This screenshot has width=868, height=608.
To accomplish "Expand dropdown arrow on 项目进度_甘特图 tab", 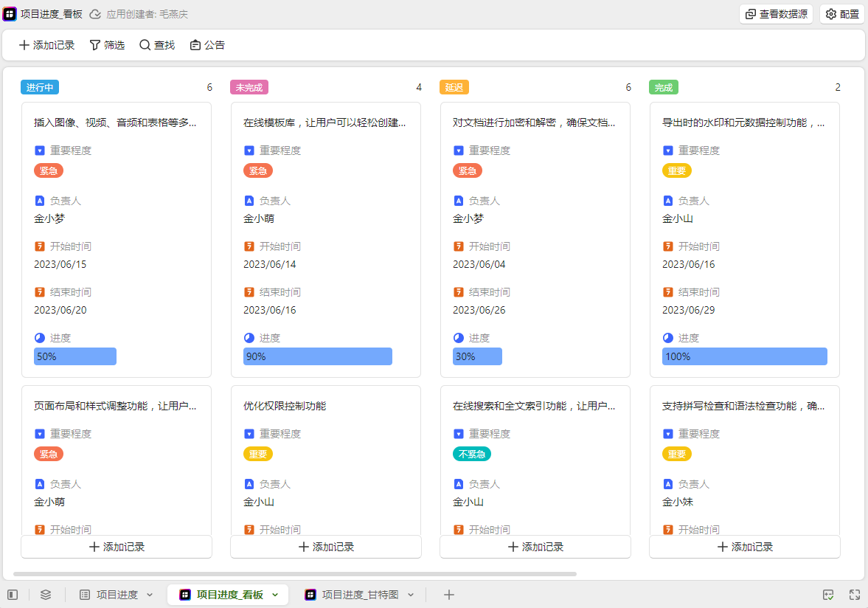I will click(x=411, y=595).
